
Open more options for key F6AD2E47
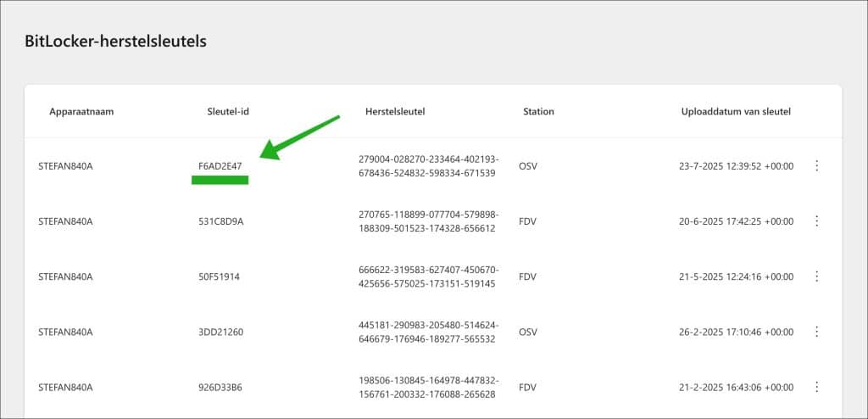coord(816,165)
